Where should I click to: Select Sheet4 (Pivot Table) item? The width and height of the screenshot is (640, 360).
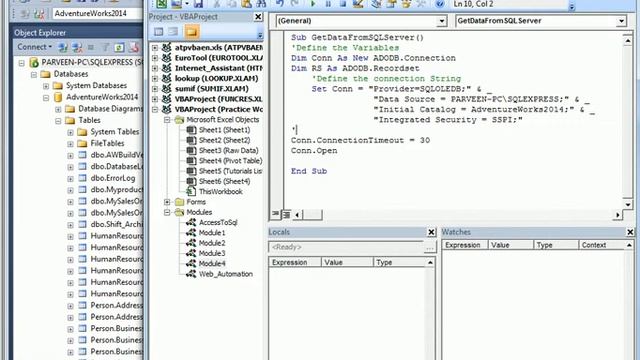pos(230,160)
